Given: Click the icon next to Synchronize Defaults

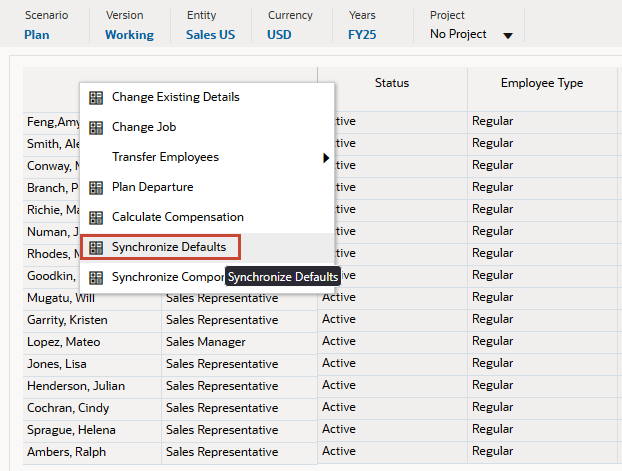Looking at the screenshot, I should [96, 248].
